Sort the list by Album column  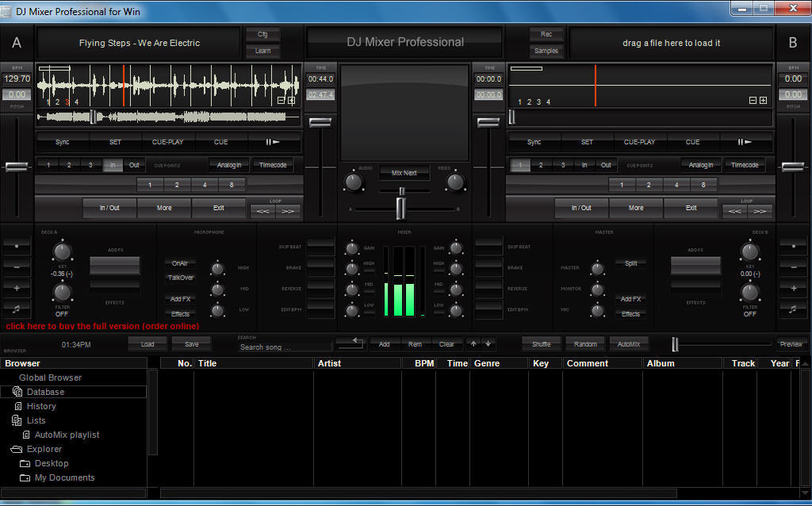683,363
